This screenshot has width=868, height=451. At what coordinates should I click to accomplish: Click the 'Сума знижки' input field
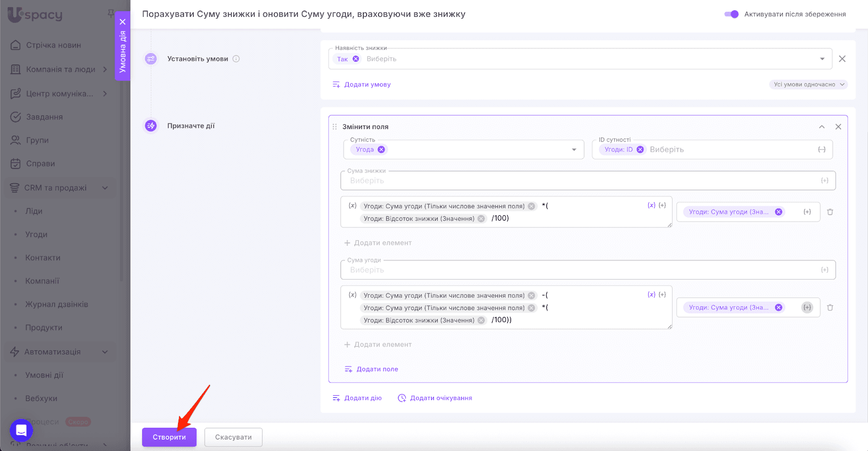coord(580,181)
